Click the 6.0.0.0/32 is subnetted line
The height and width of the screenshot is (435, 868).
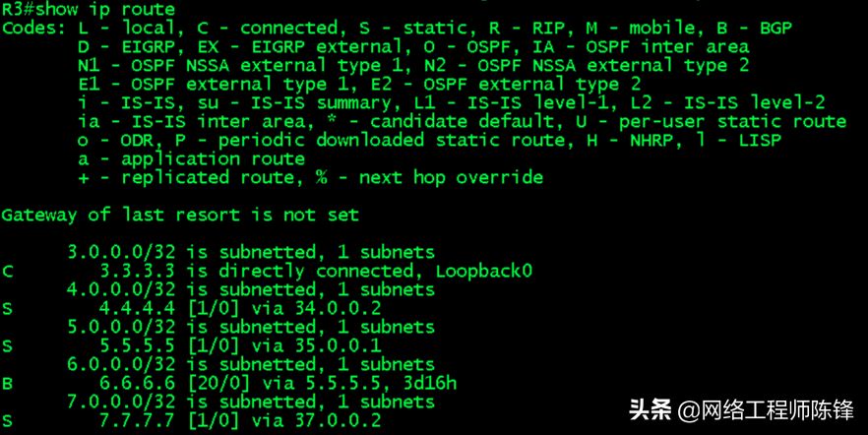pos(251,364)
